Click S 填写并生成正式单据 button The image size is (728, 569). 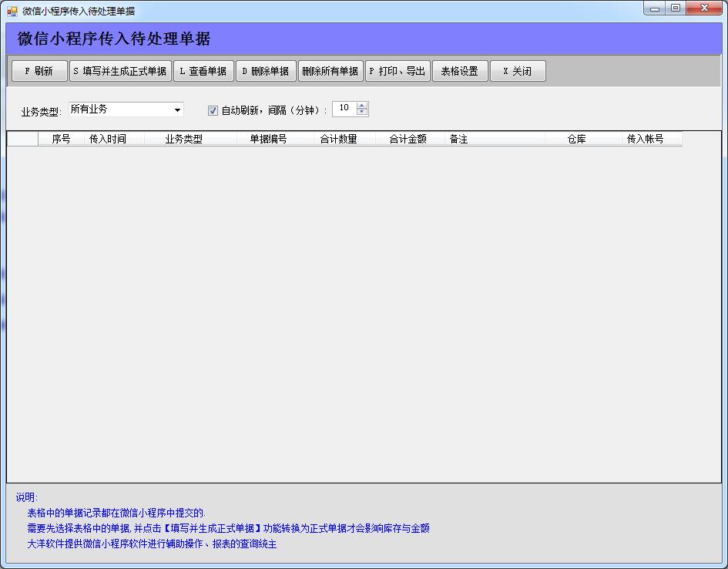[x=121, y=71]
